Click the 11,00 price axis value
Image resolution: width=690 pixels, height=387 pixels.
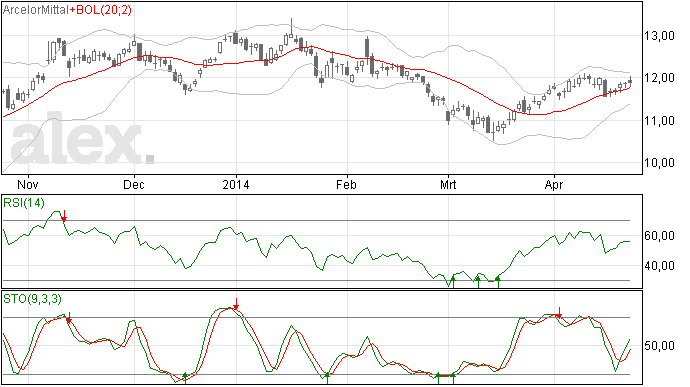click(659, 120)
